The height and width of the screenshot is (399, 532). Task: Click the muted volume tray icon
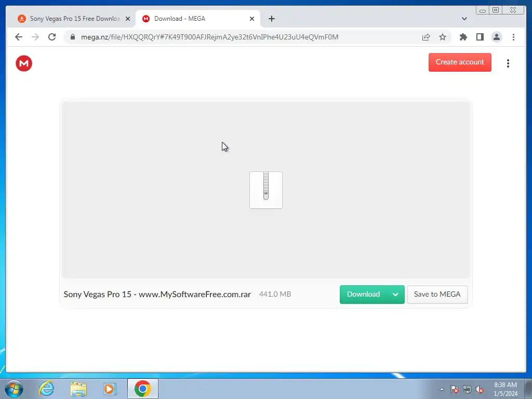[x=480, y=389]
